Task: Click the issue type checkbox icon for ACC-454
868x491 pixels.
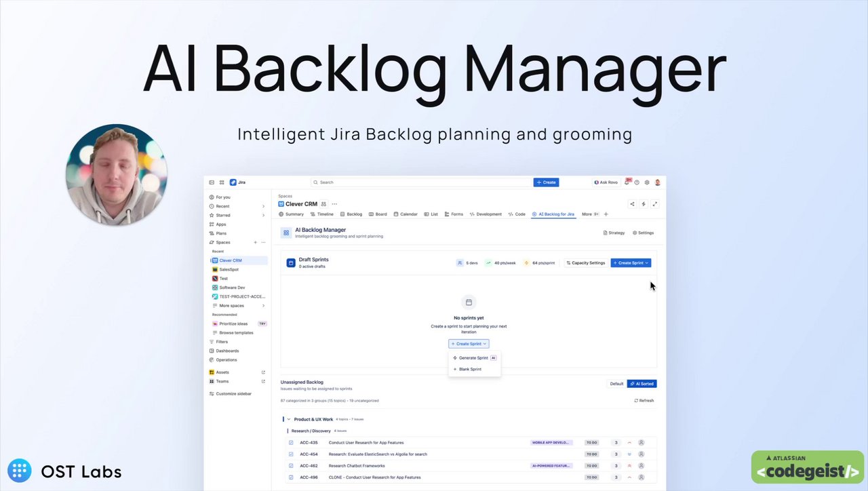Action: (291, 454)
